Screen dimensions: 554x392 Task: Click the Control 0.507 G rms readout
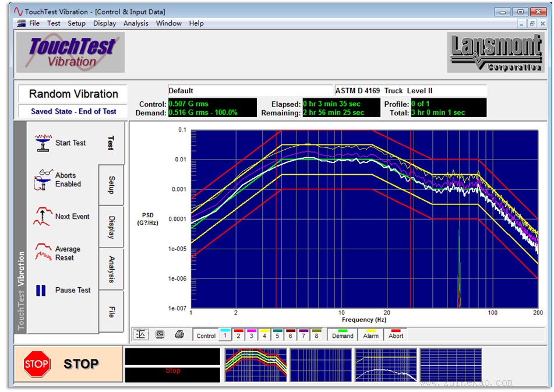[x=213, y=104]
